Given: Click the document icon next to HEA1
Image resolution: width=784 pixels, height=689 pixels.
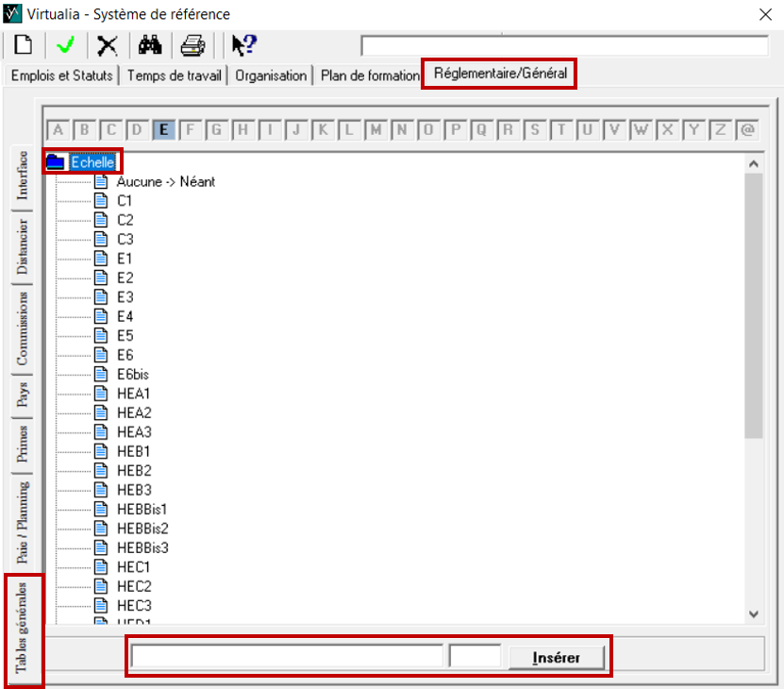Looking at the screenshot, I should pos(102,394).
